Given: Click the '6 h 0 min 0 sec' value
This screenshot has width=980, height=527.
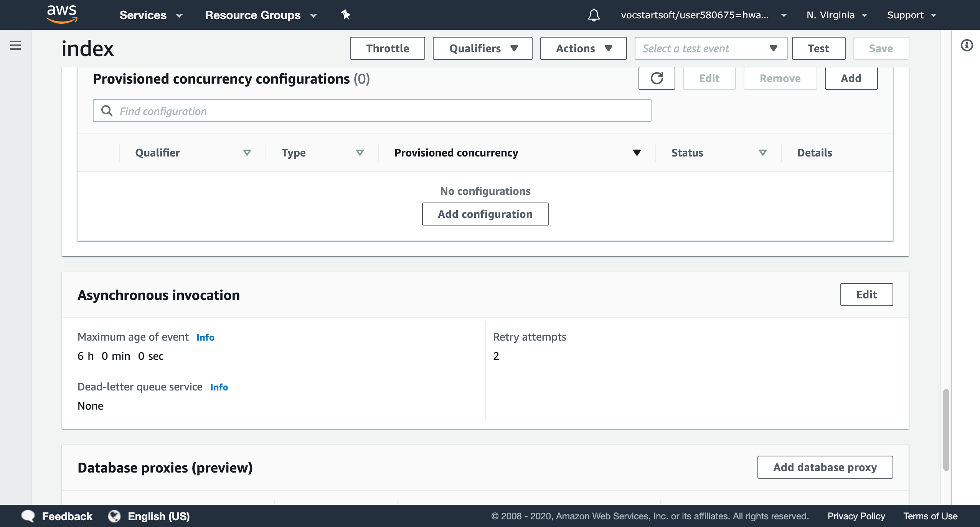Looking at the screenshot, I should 120,356.
